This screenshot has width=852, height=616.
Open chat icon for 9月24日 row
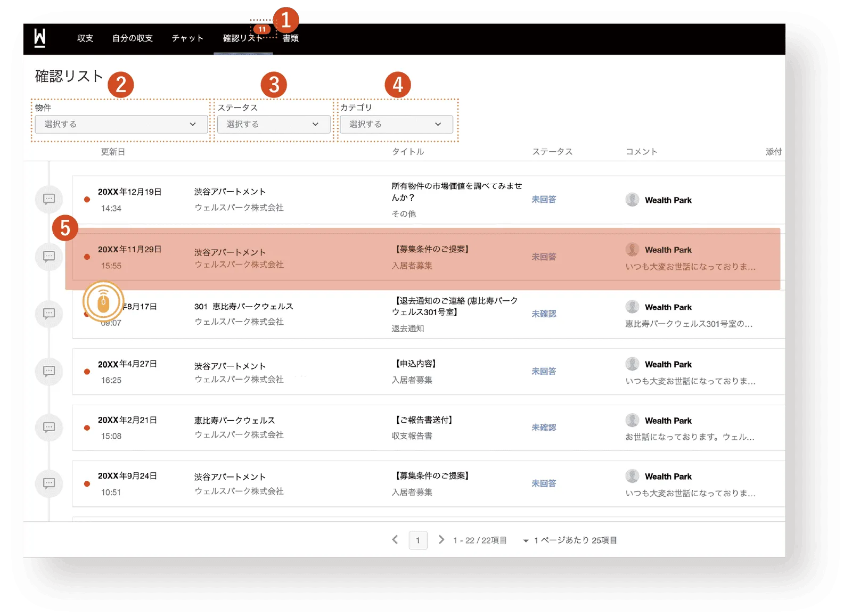(x=49, y=483)
